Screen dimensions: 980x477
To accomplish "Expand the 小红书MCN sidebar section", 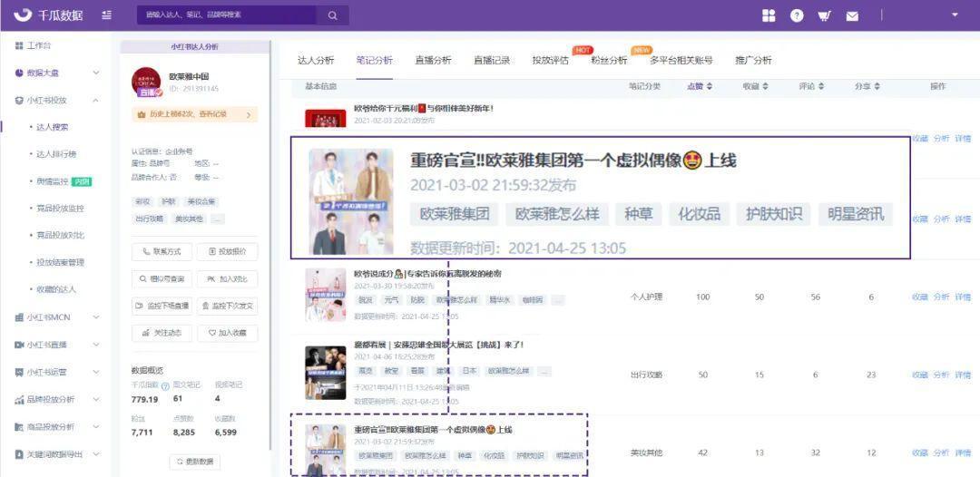I will (56, 317).
